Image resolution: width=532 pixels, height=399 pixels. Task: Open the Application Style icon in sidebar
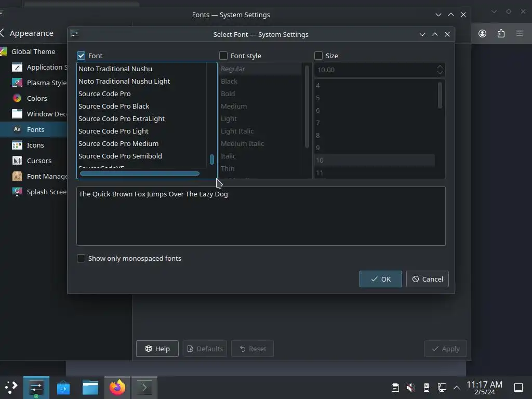17,67
